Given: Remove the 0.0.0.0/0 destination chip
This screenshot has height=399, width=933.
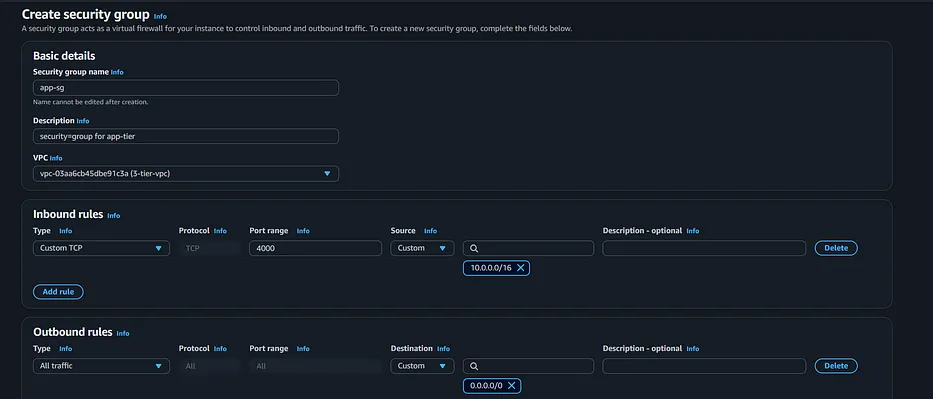Looking at the screenshot, I should coord(511,385).
